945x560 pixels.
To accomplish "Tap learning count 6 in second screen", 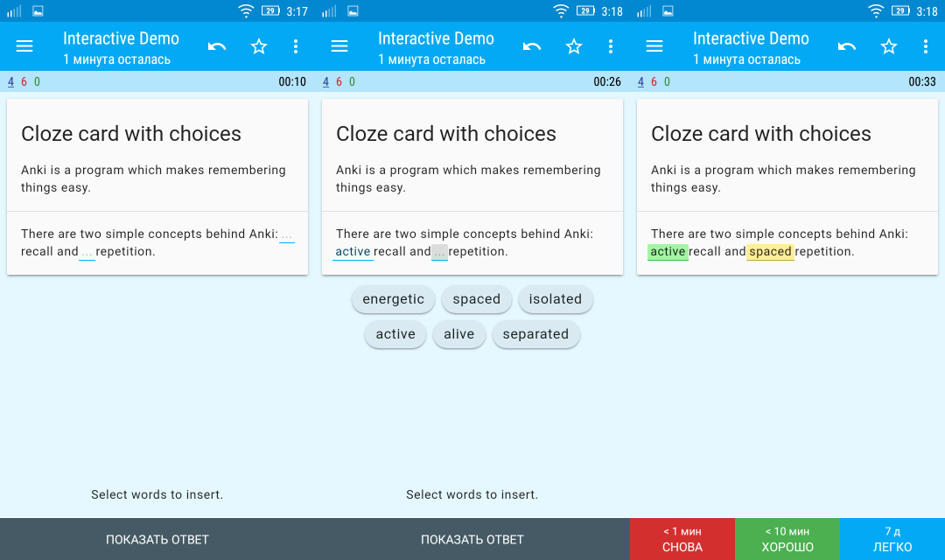I will (339, 82).
